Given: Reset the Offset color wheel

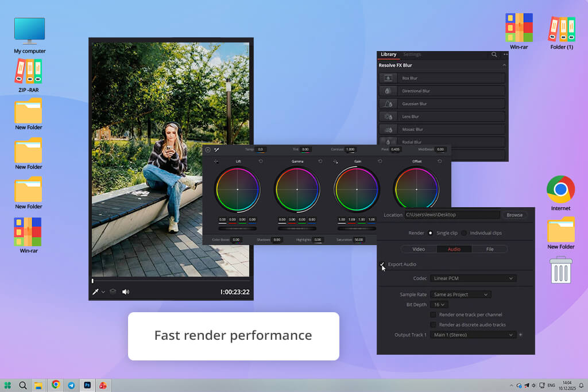Looking at the screenshot, I should (x=439, y=161).
